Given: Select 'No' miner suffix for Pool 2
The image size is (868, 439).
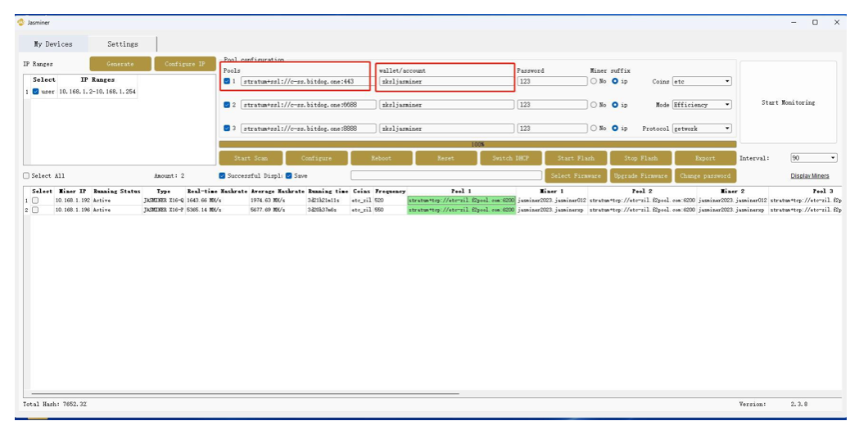Looking at the screenshot, I should (594, 105).
